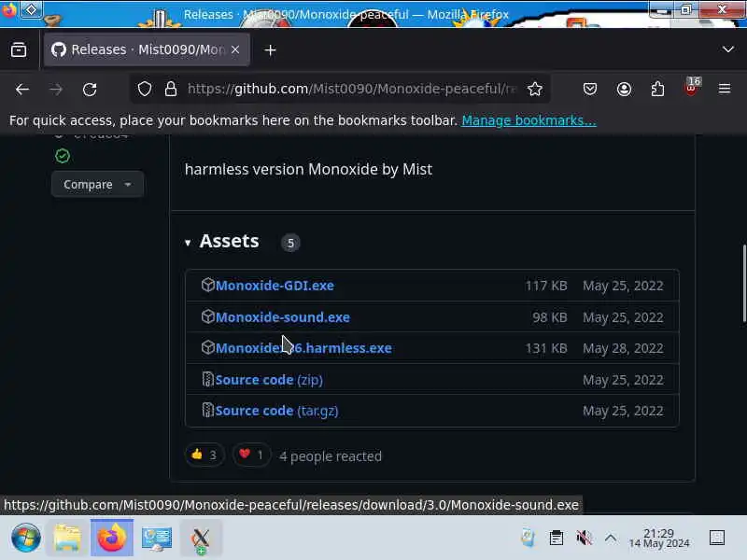Click archive icon beside Source code (tar.gz)
This screenshot has width=747, height=560.
(x=207, y=410)
